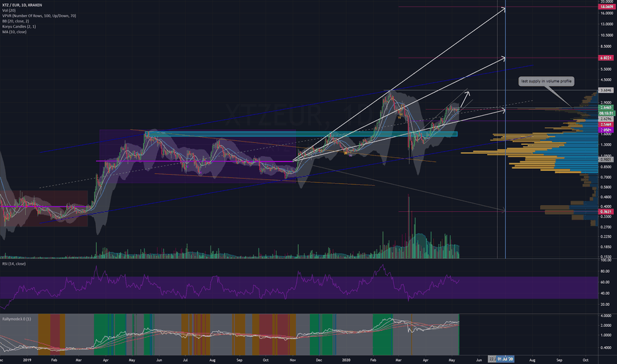Click the red 6.8224 price tag

tap(606, 58)
